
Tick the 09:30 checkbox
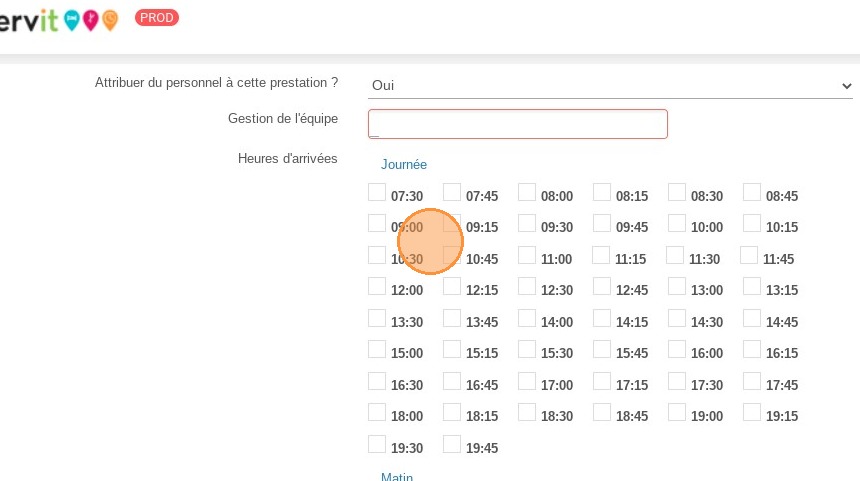[527, 223]
